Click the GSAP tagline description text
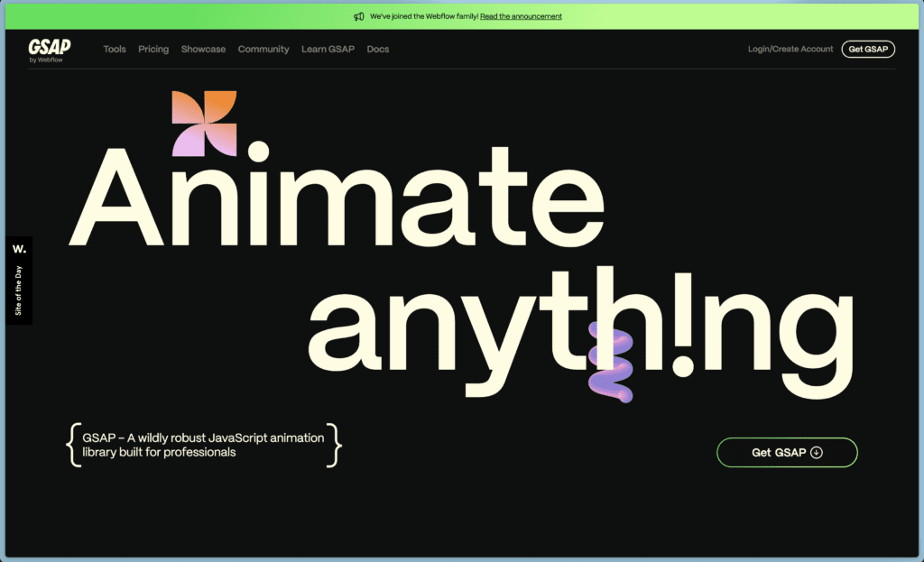Viewport: 924px width, 562px height. click(x=203, y=445)
